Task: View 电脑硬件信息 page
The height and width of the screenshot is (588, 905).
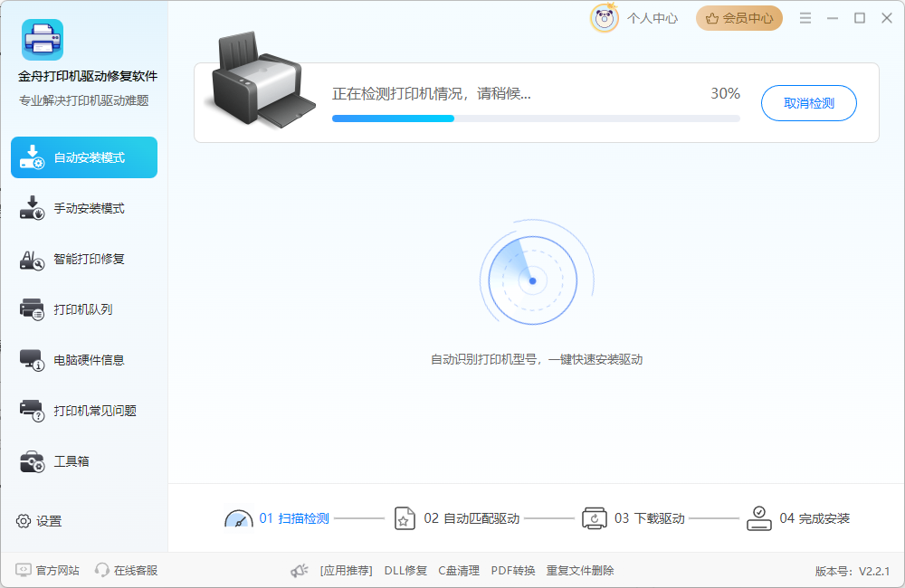Action: [x=84, y=360]
